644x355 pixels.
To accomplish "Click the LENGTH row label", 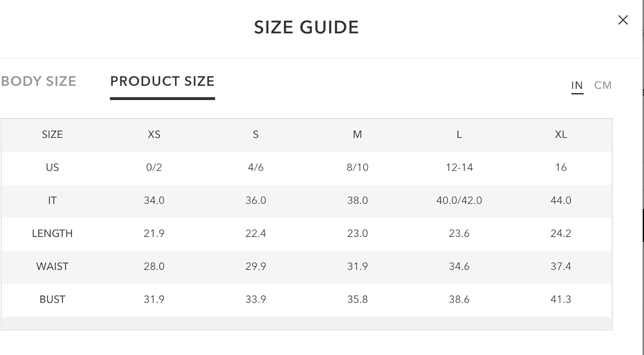I will tap(52, 233).
